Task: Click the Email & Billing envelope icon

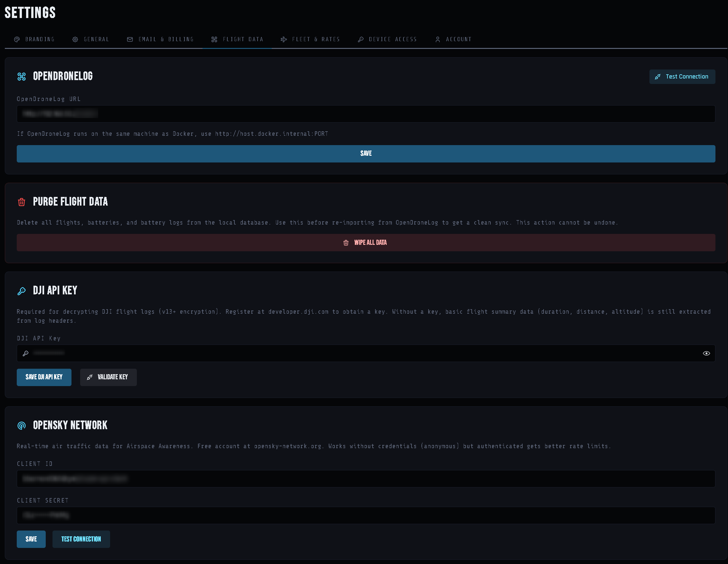Action: pos(130,39)
